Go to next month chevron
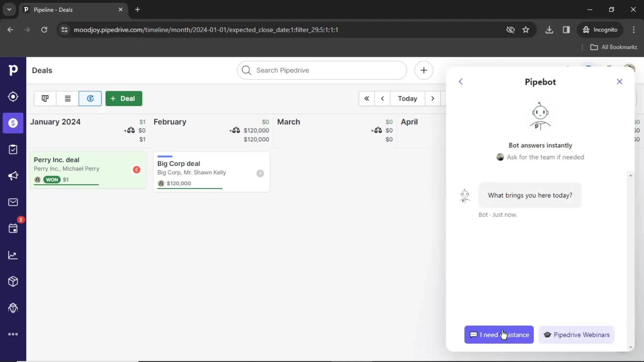This screenshot has width=644, height=362. point(433,99)
